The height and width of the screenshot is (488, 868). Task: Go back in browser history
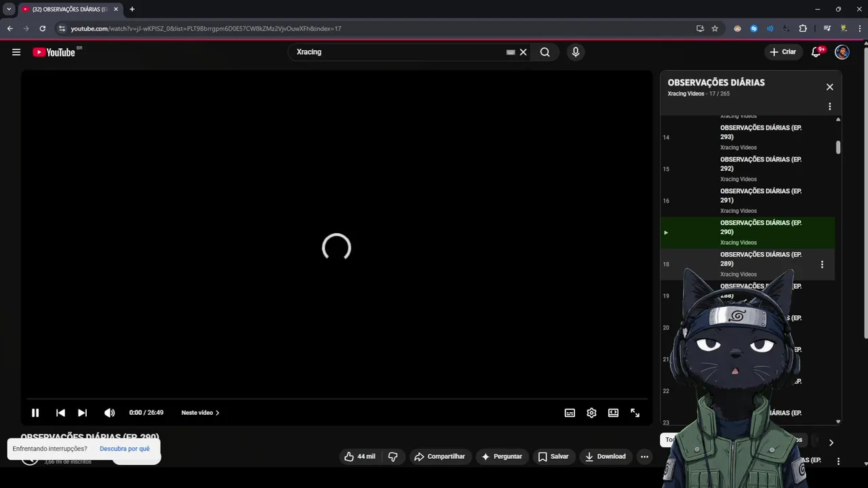[x=9, y=28]
